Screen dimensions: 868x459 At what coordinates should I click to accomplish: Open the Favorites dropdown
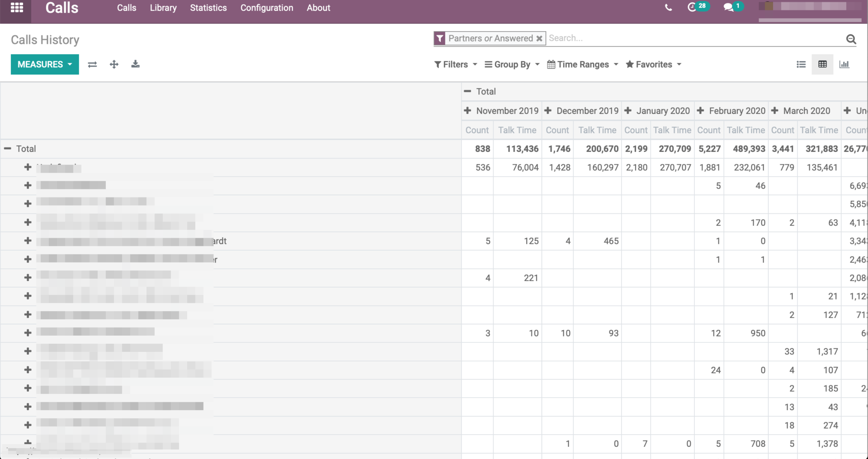coord(654,65)
